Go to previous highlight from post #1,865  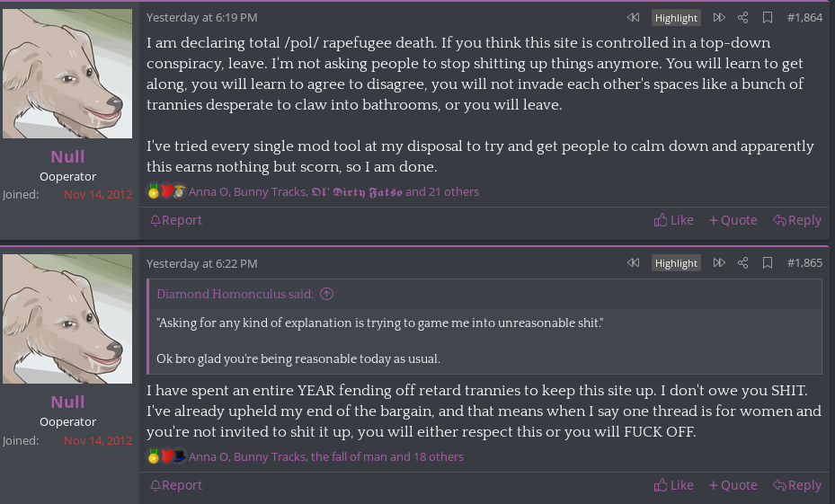(633, 263)
